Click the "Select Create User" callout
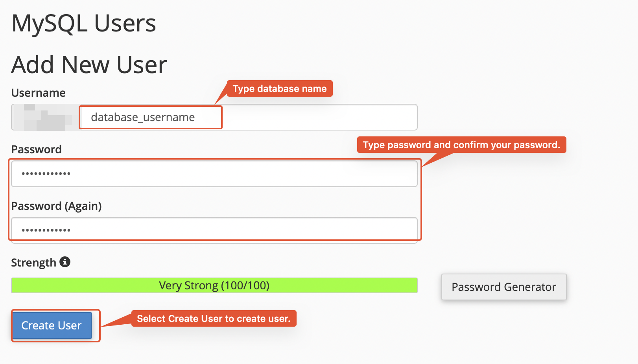The width and height of the screenshot is (638, 364). [x=214, y=318]
